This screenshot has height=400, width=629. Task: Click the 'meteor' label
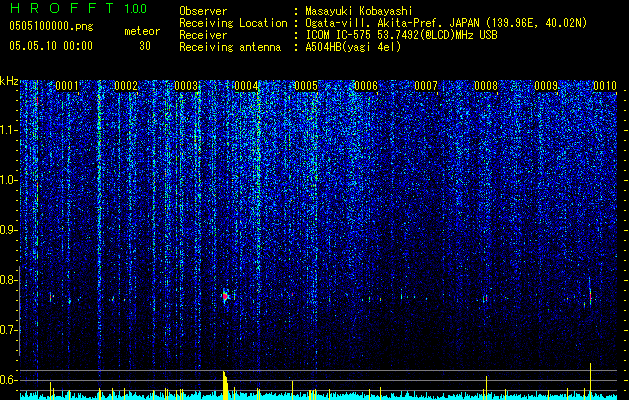coord(142,31)
